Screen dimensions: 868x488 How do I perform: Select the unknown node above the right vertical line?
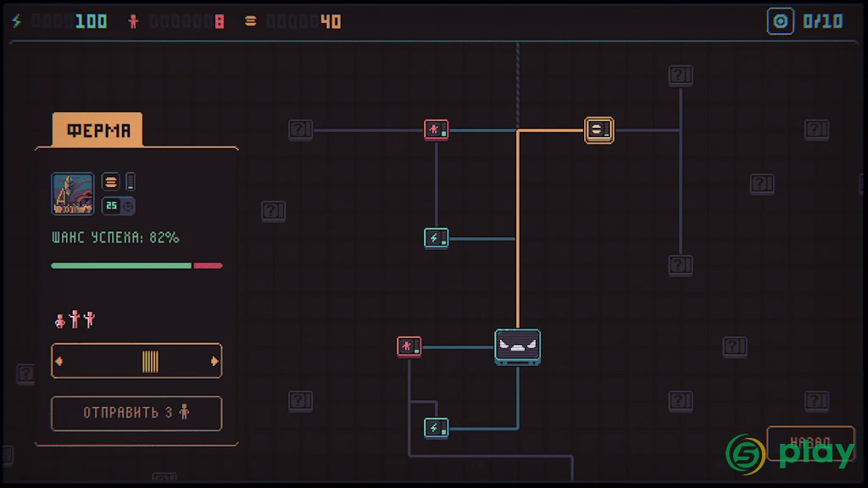coord(681,75)
